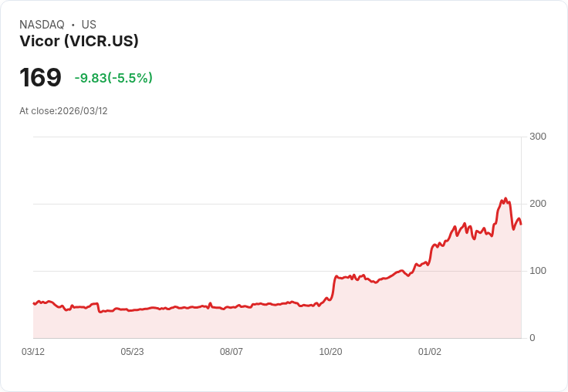Click the US market label

coord(89,25)
